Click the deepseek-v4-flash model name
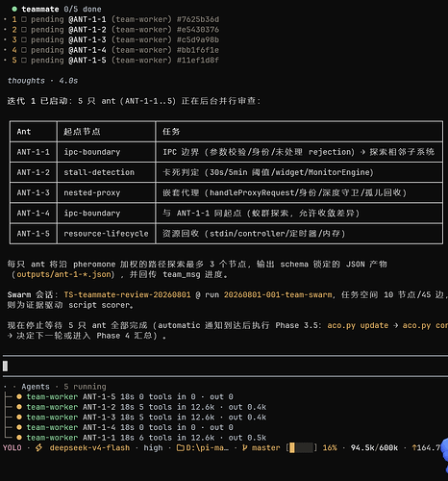This screenshot has height=481, width=448. (89, 447)
